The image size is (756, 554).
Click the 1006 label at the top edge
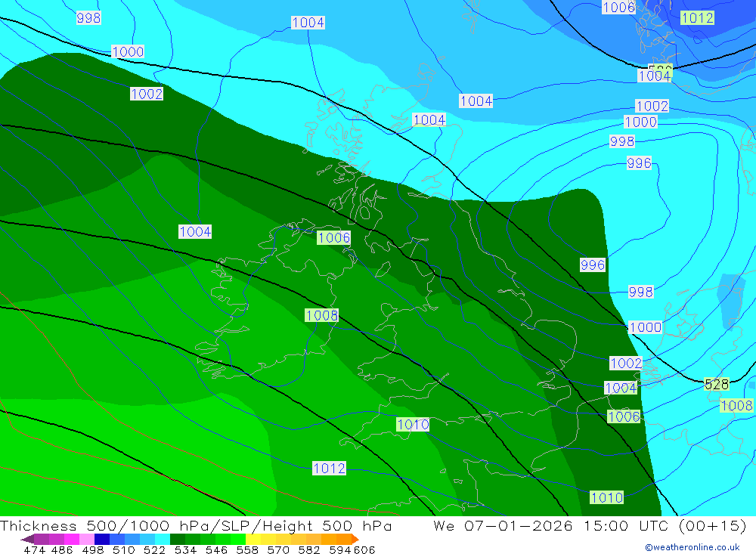coord(618,7)
